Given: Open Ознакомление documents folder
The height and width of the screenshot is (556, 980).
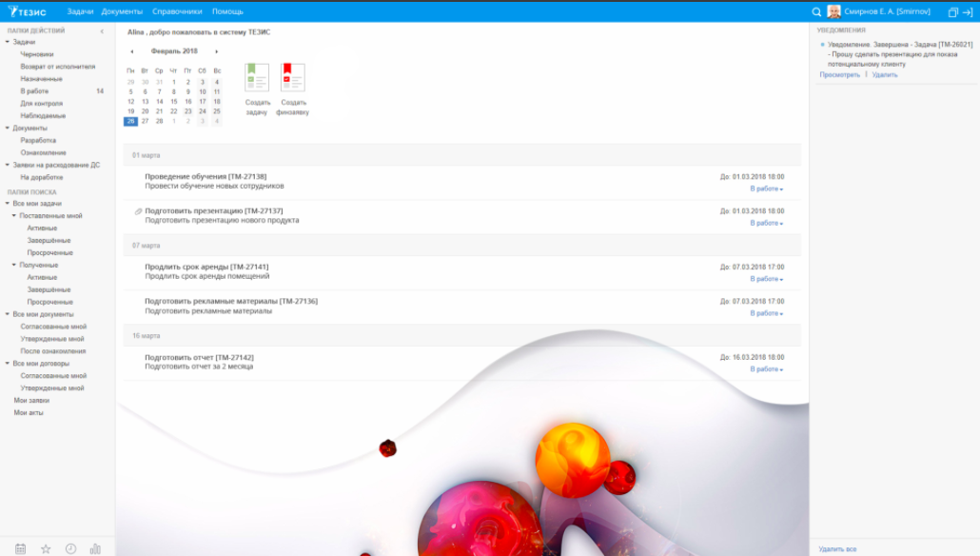Looking at the screenshot, I should click(43, 152).
